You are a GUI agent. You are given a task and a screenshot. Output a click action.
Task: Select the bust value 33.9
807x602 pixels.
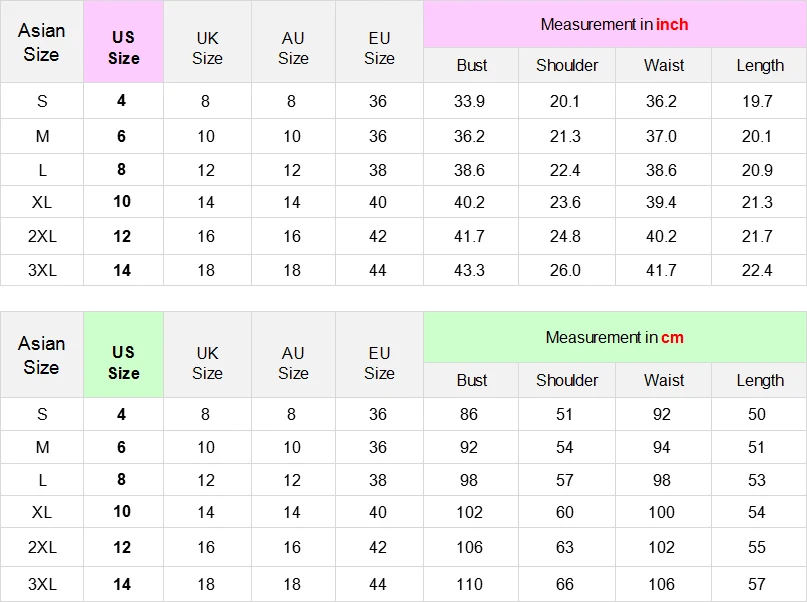tap(469, 101)
